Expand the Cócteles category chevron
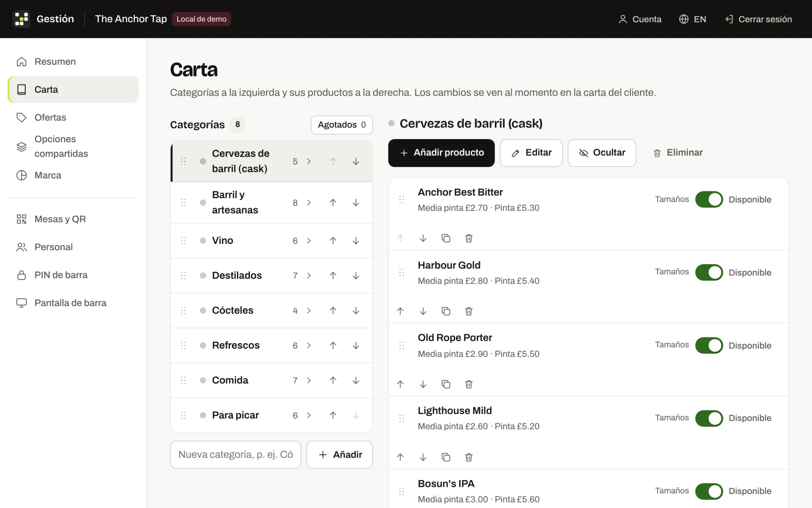Viewport: 812px width, 508px height. 309,311
